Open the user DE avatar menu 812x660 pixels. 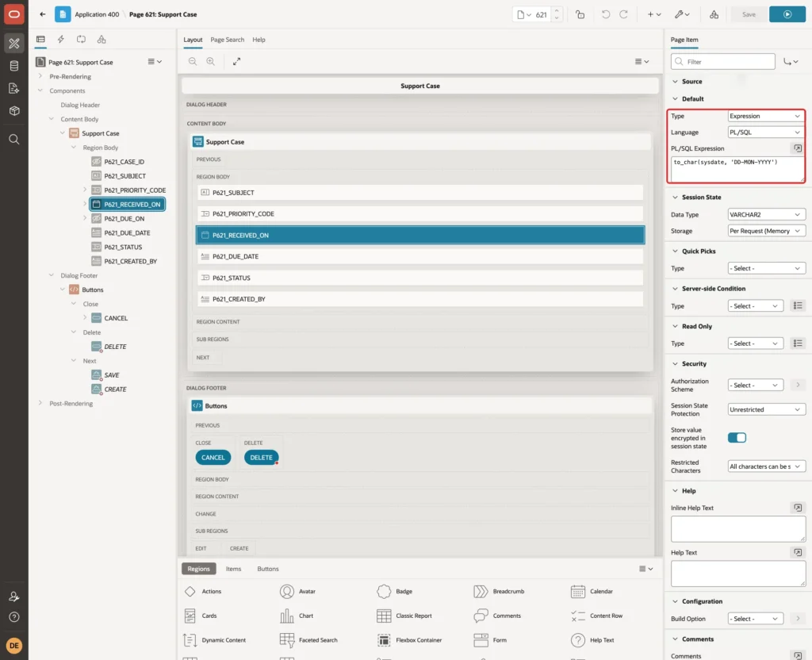coord(14,646)
